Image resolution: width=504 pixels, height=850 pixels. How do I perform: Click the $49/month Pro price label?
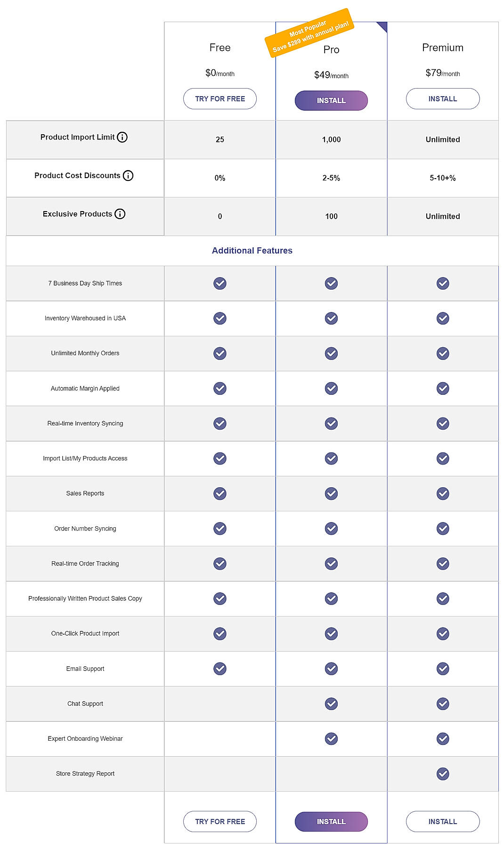click(331, 74)
